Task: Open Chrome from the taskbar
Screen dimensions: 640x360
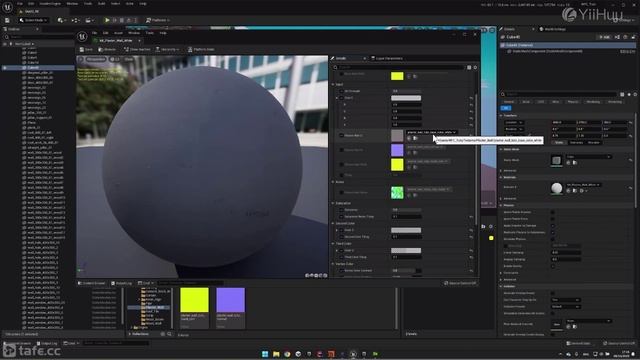Action: coord(287,354)
